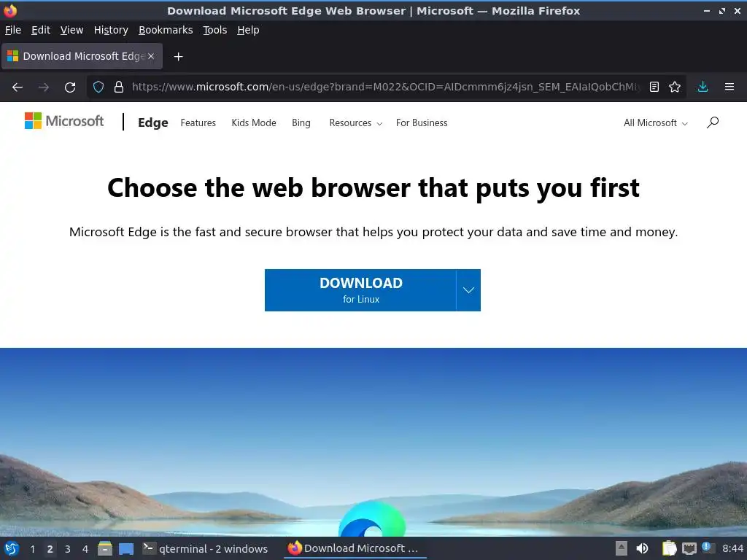This screenshot has height=560, width=747.
Task: Open the Kids Mode link
Action: click(254, 122)
